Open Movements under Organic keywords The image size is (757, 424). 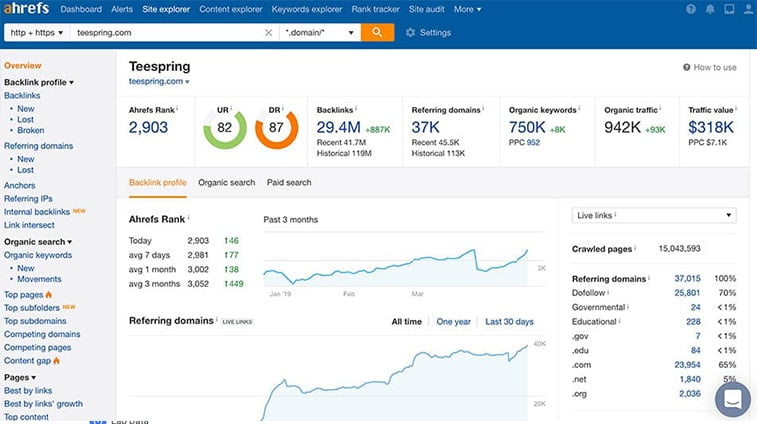tap(39, 279)
